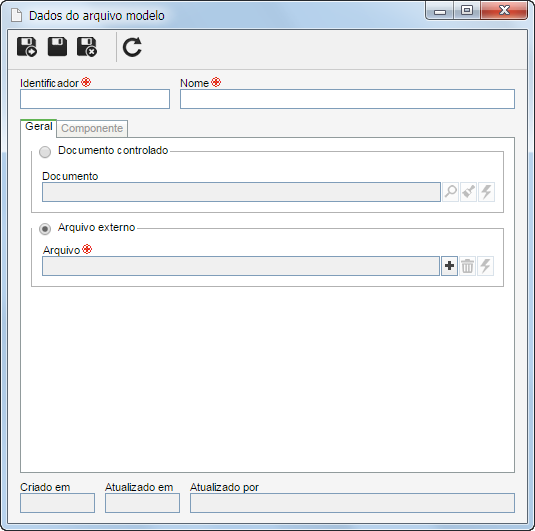Click the Arquivo file path field
This screenshot has height=531, width=535.
tap(241, 266)
